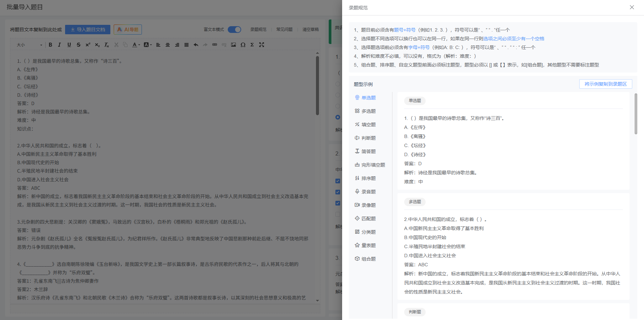The height and width of the screenshot is (320, 644).
Task: Click the 导入题目文档 button
Action: pos(88,30)
